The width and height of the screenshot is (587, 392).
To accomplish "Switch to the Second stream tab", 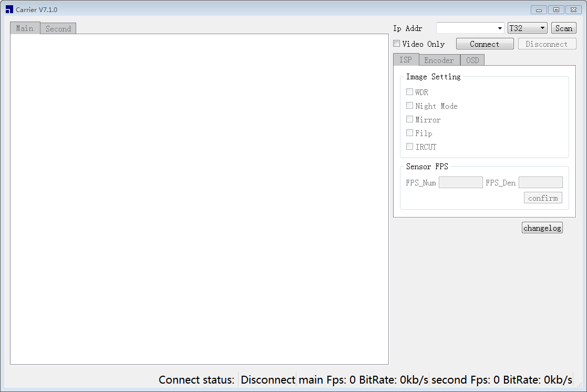I will (x=58, y=29).
